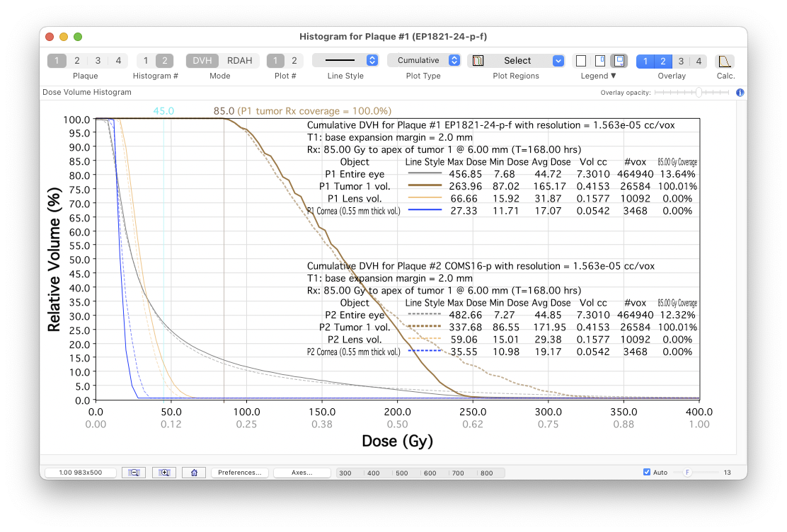Choose the 600 width preset
The width and height of the screenshot is (787, 532).
pos(430,473)
